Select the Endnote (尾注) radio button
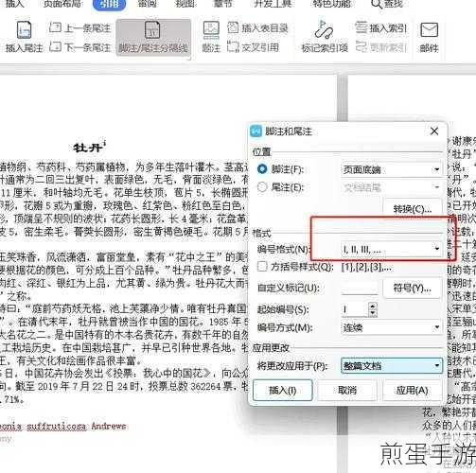This screenshot has height=473, width=476. (x=262, y=187)
